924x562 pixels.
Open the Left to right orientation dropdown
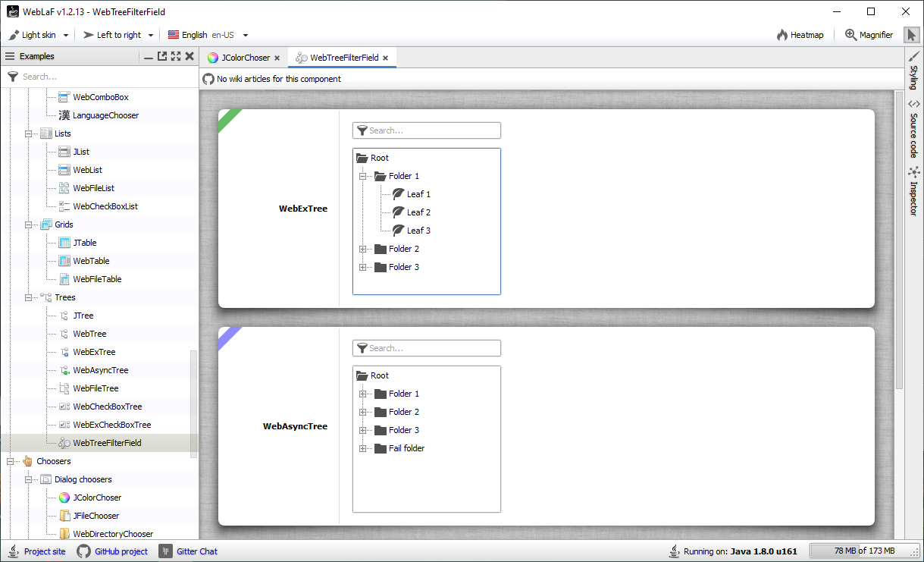click(117, 35)
